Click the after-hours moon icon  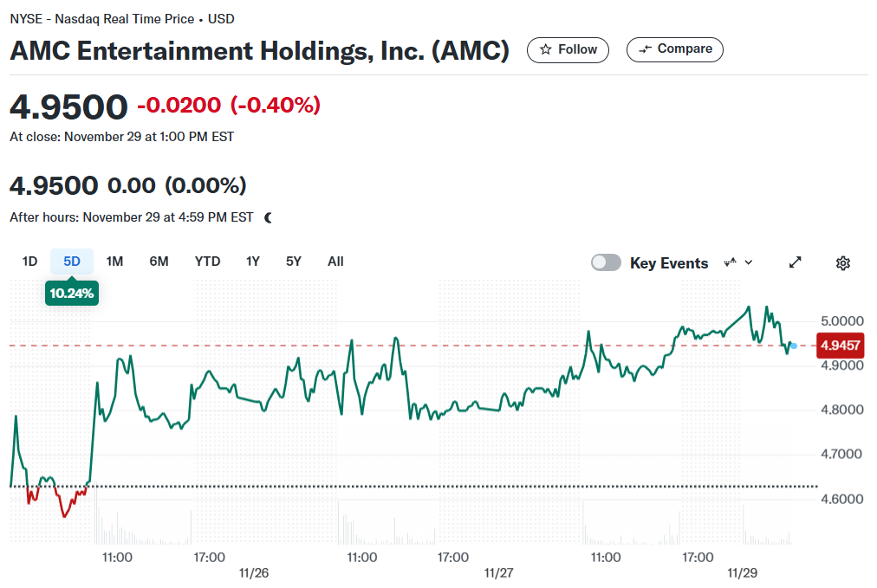click(x=269, y=218)
